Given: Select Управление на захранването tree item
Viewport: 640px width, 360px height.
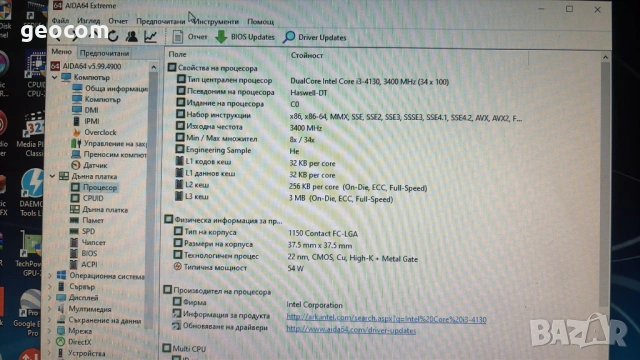Looking at the screenshot, I should point(109,143).
